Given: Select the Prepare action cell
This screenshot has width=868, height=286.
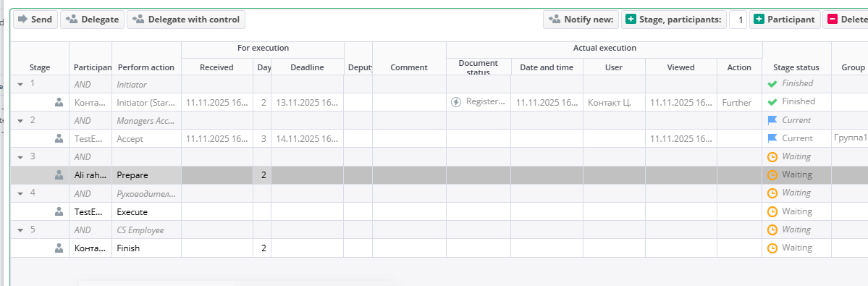Looking at the screenshot, I should pyautogui.click(x=146, y=174).
